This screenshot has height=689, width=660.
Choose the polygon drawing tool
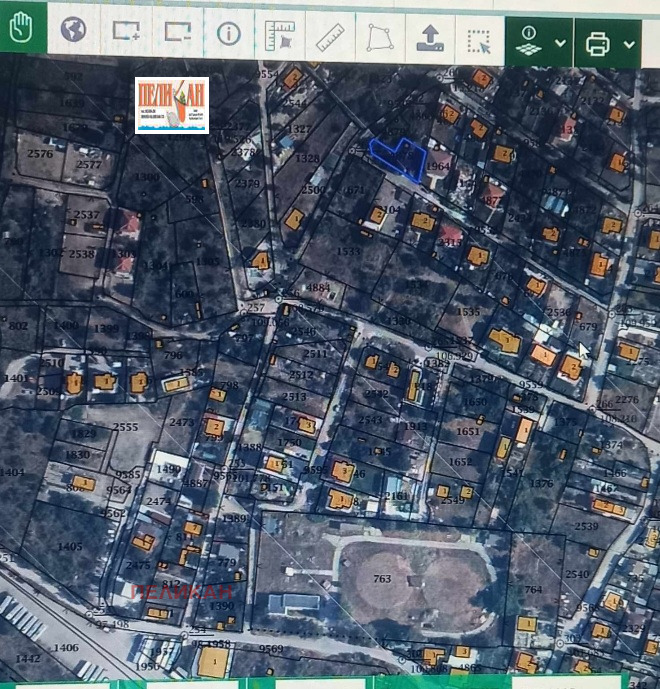tap(380, 37)
